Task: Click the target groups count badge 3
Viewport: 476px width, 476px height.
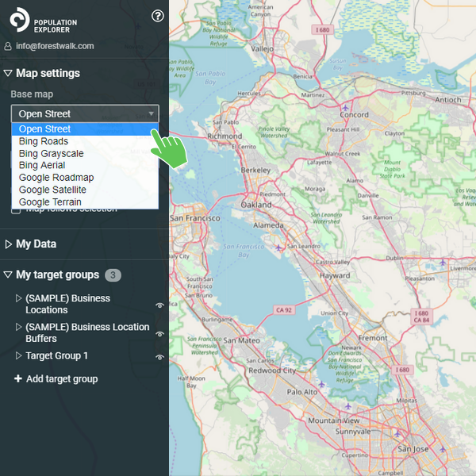Action: (x=113, y=275)
